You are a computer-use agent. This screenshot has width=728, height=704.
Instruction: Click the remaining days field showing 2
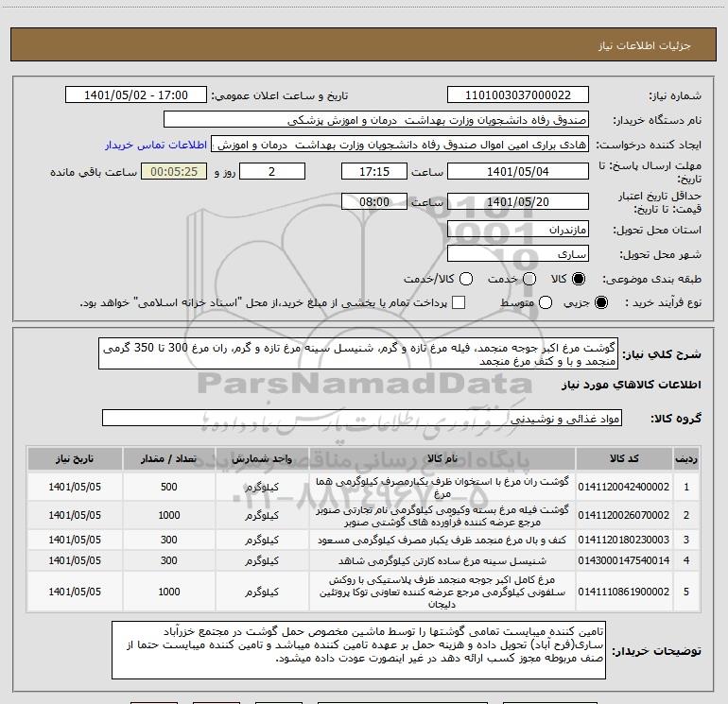coord(272,172)
